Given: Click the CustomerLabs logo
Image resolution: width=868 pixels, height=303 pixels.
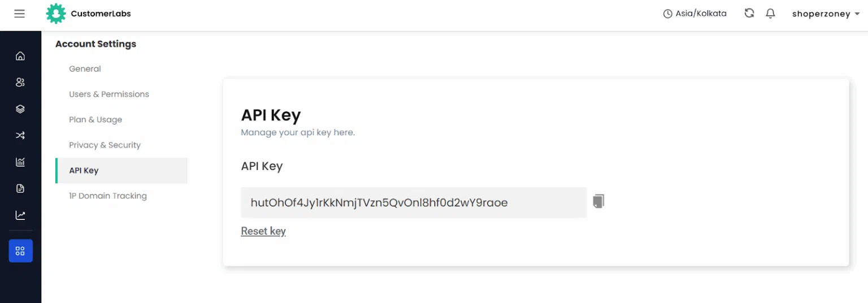Looking at the screenshot, I should [x=89, y=14].
